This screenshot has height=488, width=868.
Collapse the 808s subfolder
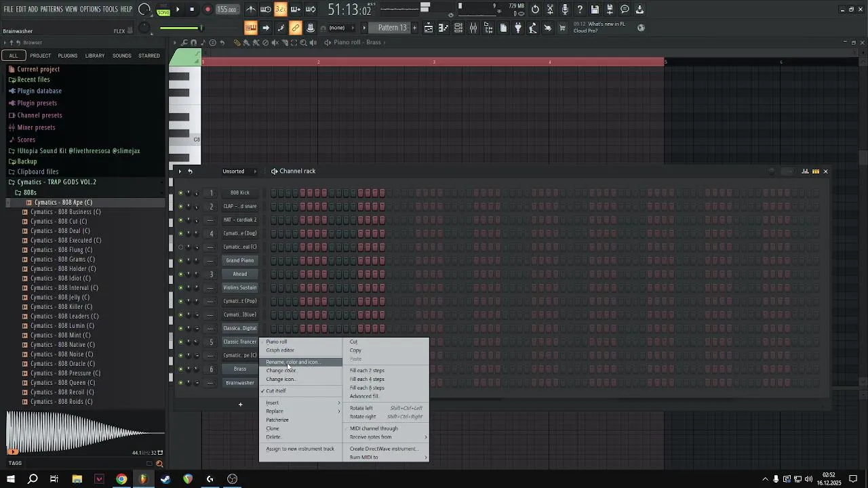[31, 192]
